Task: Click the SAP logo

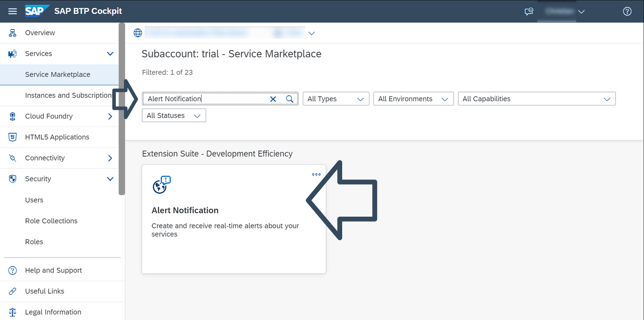Action: click(37, 11)
